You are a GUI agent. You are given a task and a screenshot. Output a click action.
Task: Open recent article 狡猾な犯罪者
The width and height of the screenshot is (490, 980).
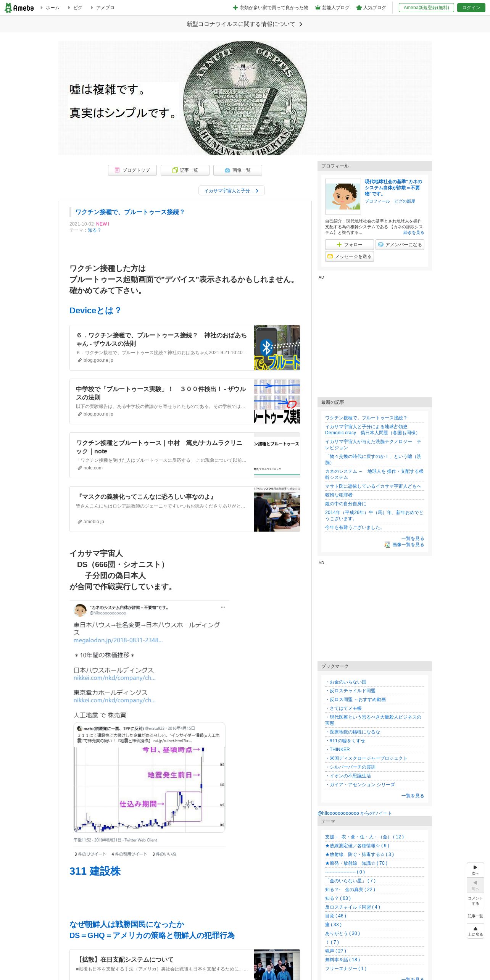[339, 495]
